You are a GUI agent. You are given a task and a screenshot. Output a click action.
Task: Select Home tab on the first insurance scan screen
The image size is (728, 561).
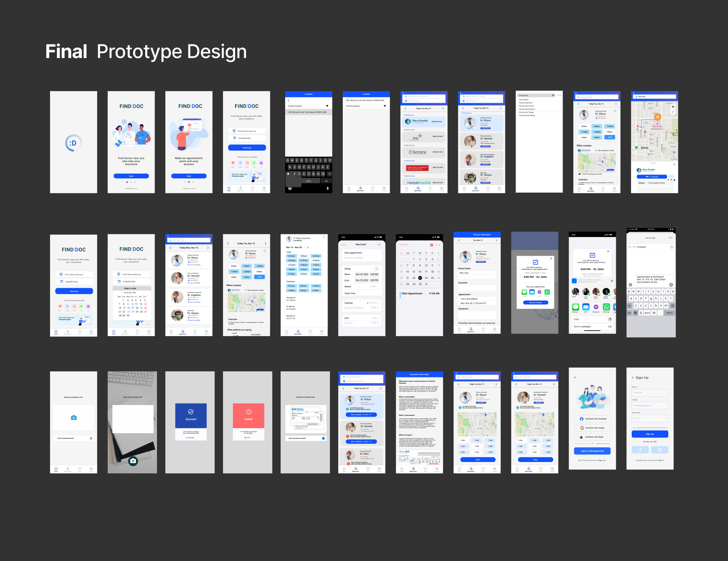pos(56,469)
